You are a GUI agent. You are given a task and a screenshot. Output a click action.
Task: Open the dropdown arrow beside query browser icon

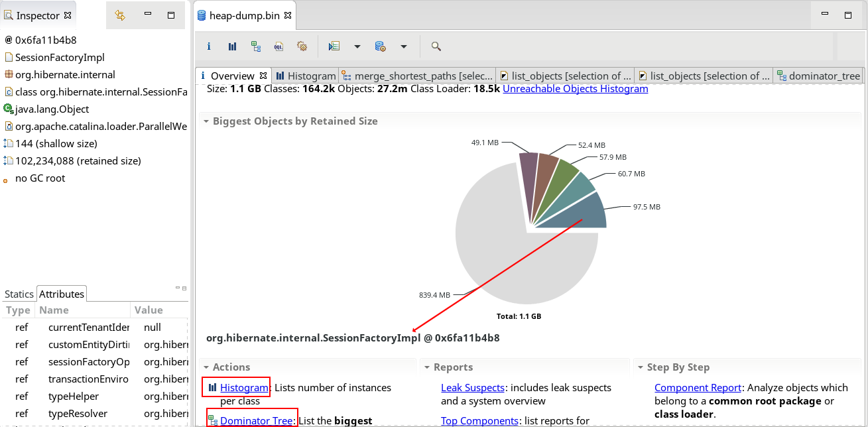click(x=403, y=46)
